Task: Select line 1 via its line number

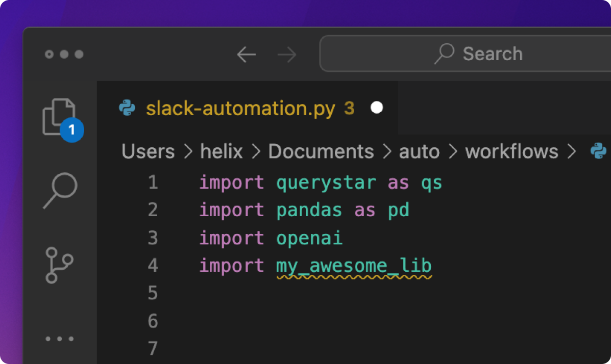Action: click(153, 183)
